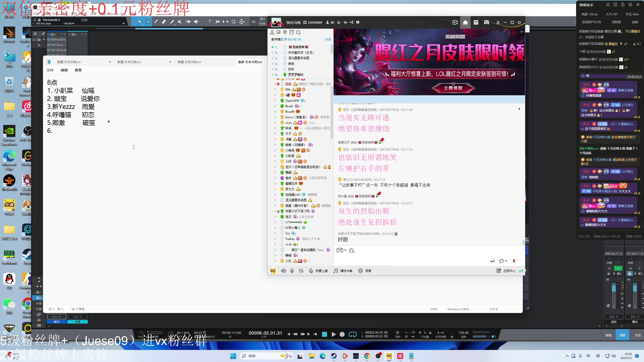
Task: Open the Zoom tool in Studio One
Action: (233, 22)
